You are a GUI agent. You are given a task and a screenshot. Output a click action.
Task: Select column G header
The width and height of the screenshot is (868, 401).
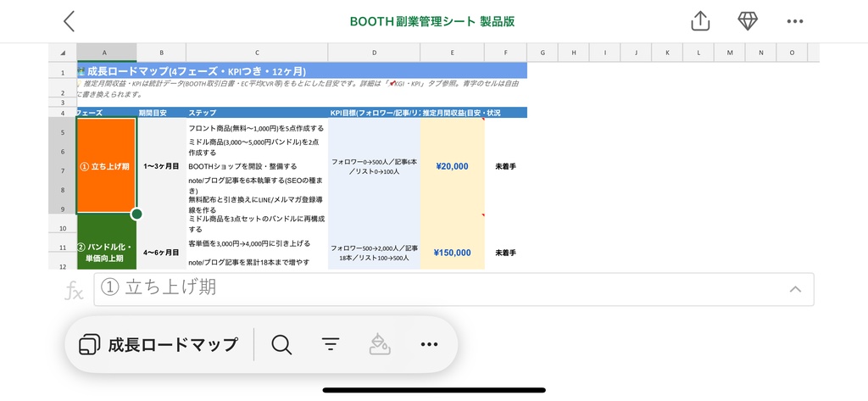click(x=542, y=53)
